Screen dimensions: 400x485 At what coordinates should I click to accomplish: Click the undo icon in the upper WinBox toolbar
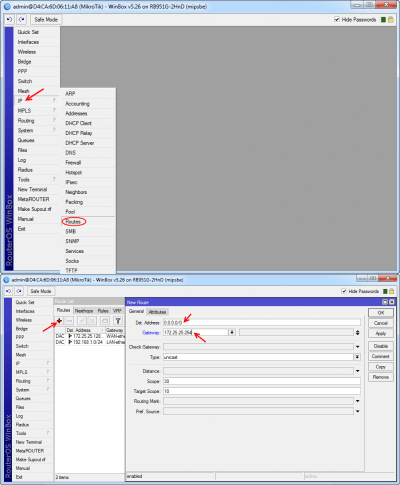(x=9, y=20)
